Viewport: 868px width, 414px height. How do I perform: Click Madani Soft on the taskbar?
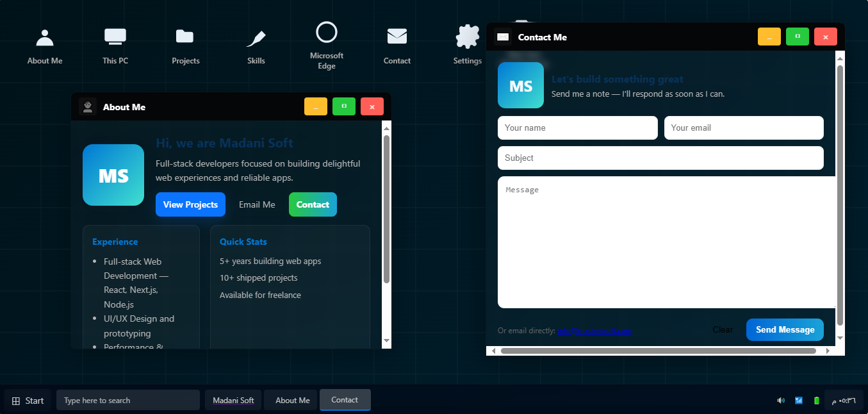point(233,400)
